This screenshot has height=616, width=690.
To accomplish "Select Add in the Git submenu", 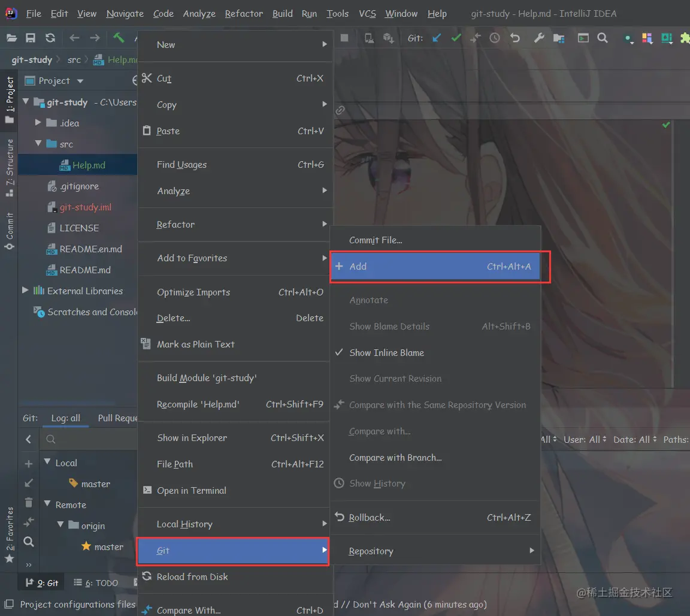I will [x=435, y=267].
